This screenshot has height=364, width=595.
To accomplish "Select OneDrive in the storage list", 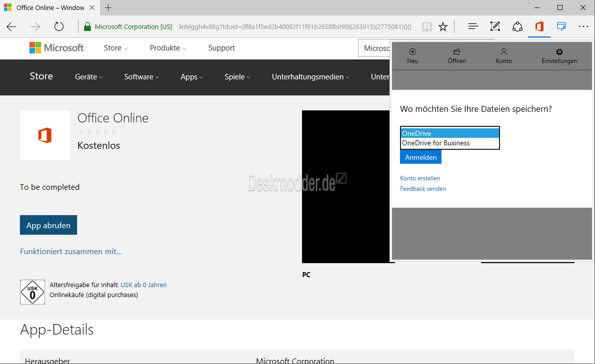I will (449, 133).
